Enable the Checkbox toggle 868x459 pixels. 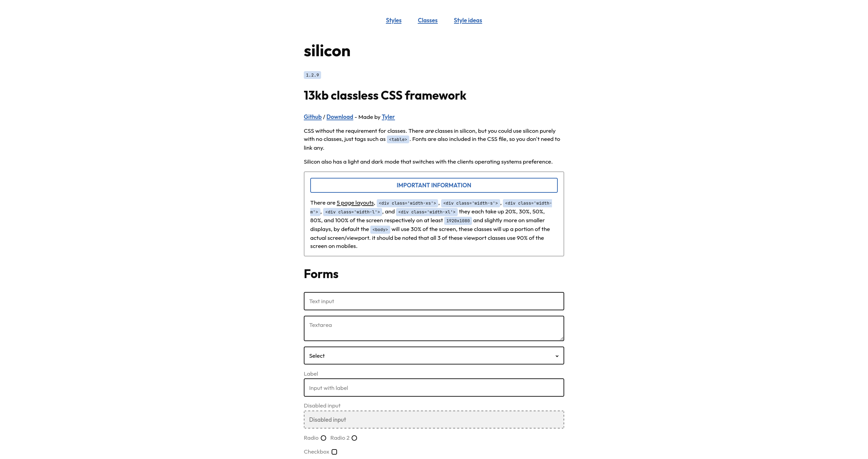pos(335,452)
